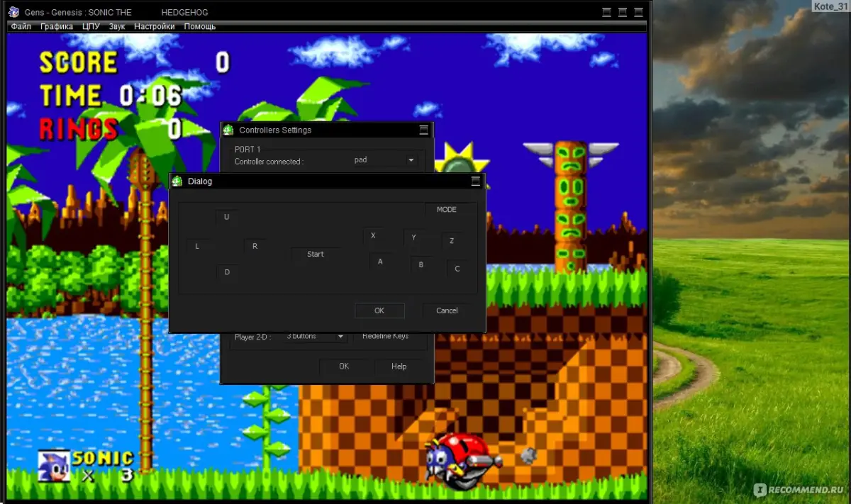Click the MODE button
This screenshot has height=504, width=851.
[447, 210]
